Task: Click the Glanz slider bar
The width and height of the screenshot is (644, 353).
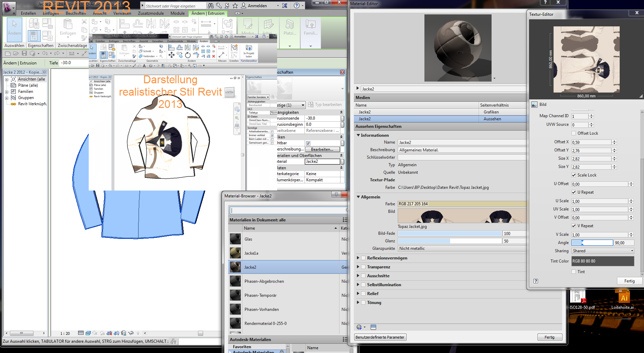Action: pos(450,241)
